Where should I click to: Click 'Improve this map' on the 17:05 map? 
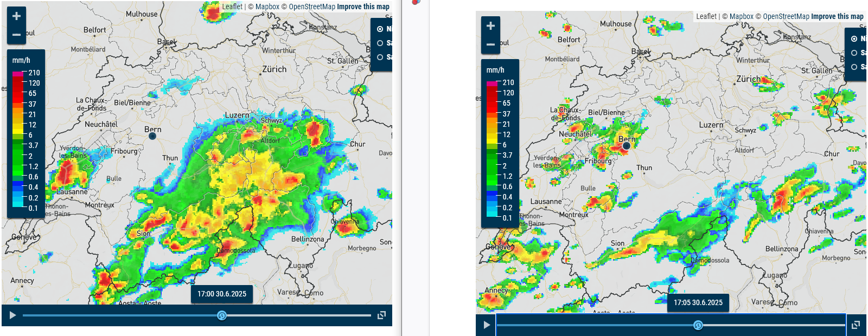(837, 16)
